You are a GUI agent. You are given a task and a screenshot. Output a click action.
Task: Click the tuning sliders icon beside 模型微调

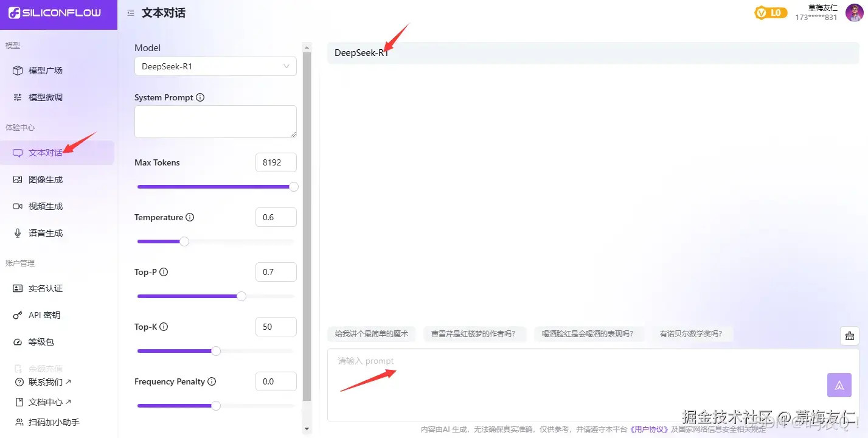coord(18,97)
